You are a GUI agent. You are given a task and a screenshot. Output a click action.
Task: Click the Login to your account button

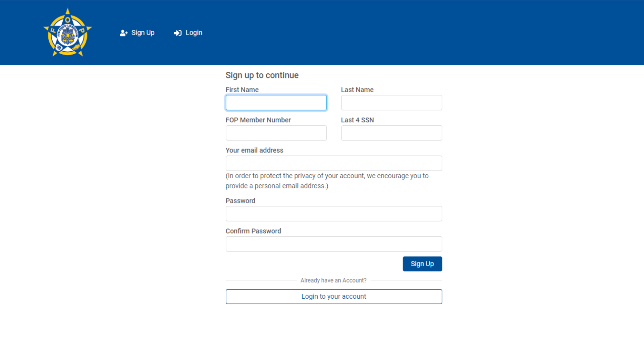[x=334, y=297]
